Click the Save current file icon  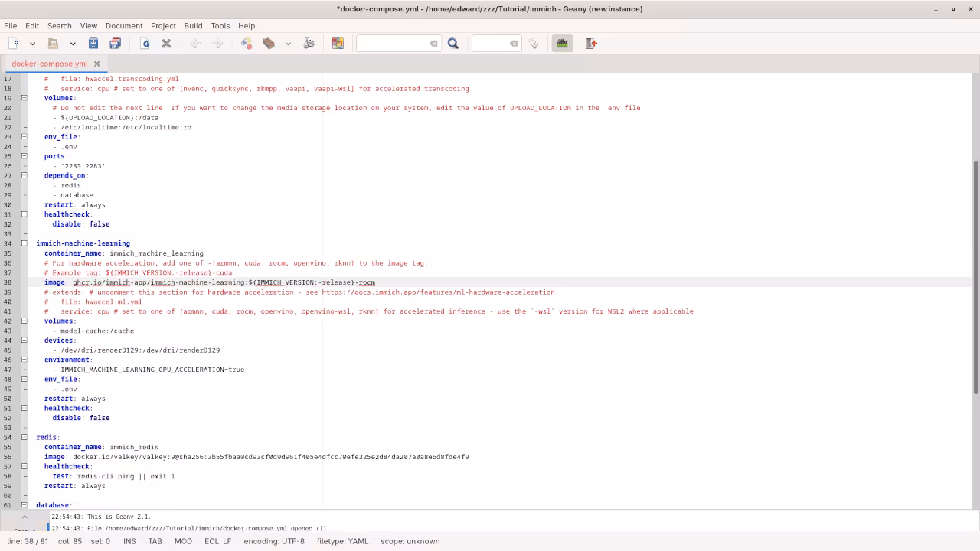(93, 44)
